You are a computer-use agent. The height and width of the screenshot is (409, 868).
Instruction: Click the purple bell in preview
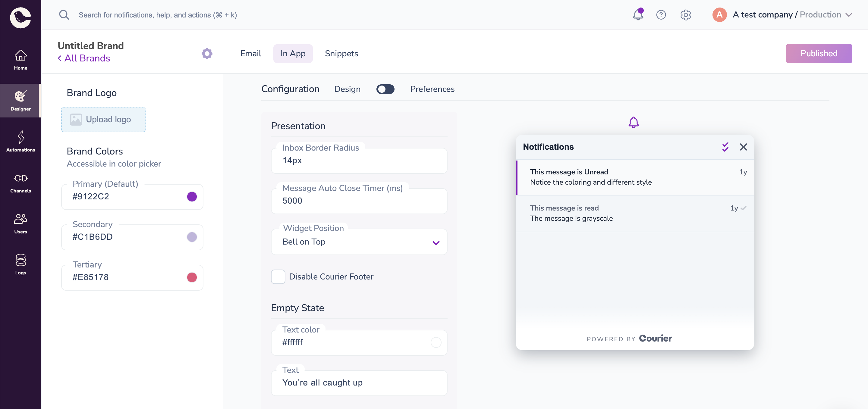pyautogui.click(x=634, y=122)
